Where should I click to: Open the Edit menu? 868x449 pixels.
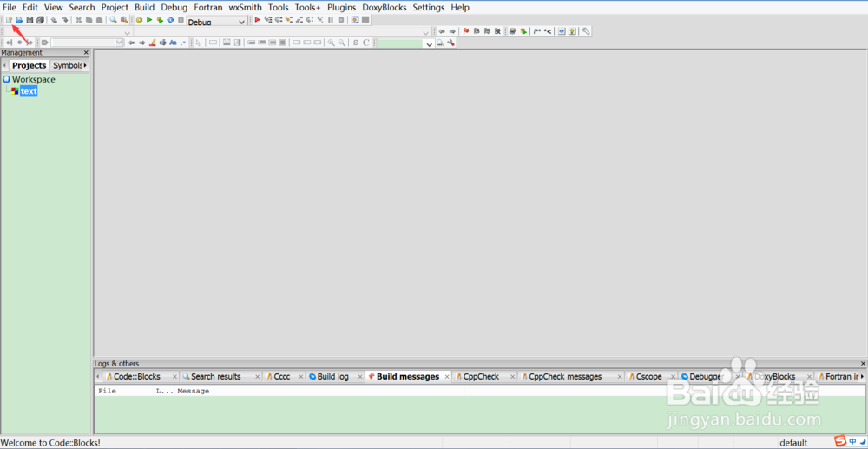[30, 7]
